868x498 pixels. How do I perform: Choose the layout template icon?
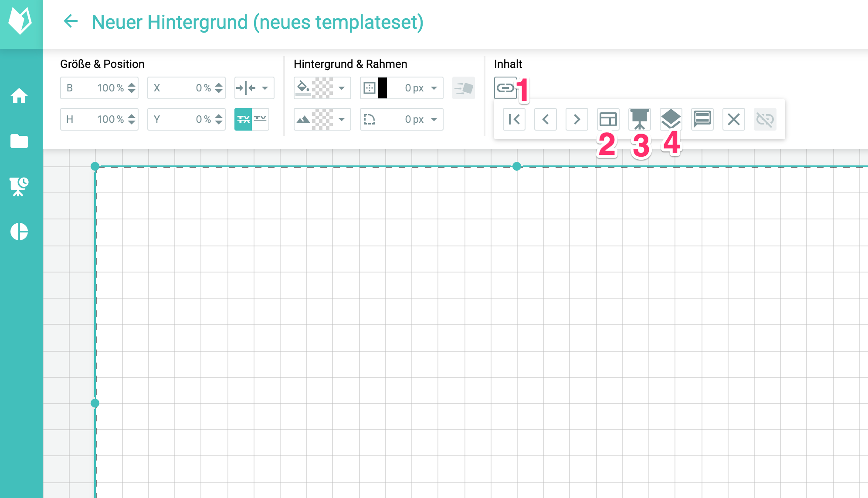point(608,119)
